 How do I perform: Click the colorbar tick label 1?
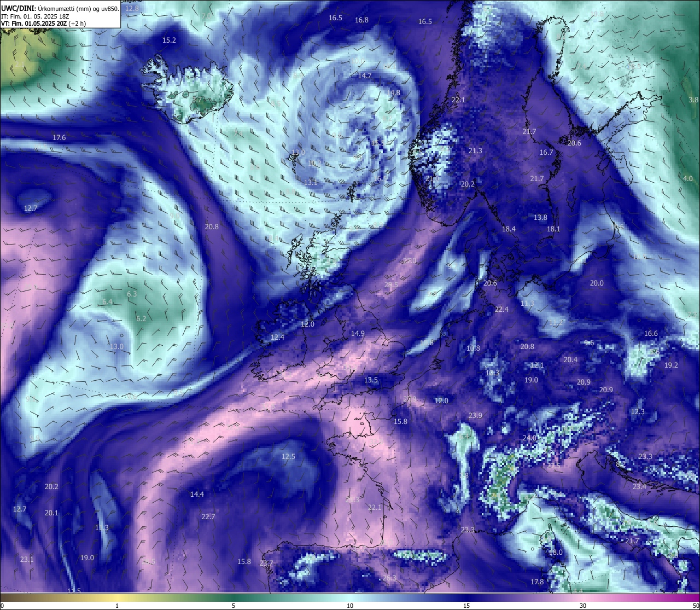click(117, 606)
